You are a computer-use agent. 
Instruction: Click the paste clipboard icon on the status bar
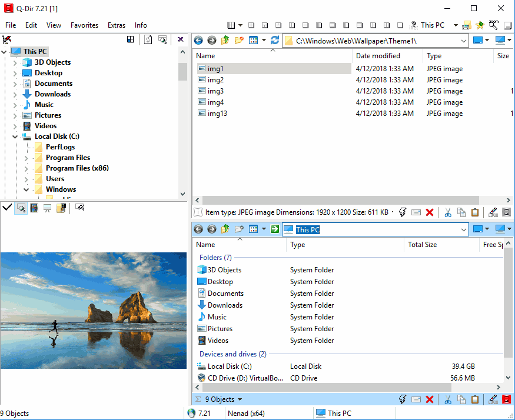pos(474,212)
